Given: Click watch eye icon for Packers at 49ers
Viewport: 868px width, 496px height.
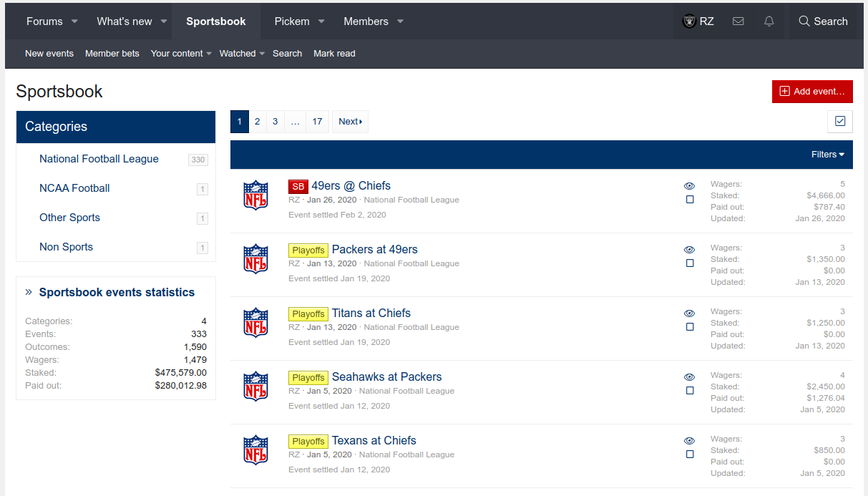Looking at the screenshot, I should (x=689, y=250).
